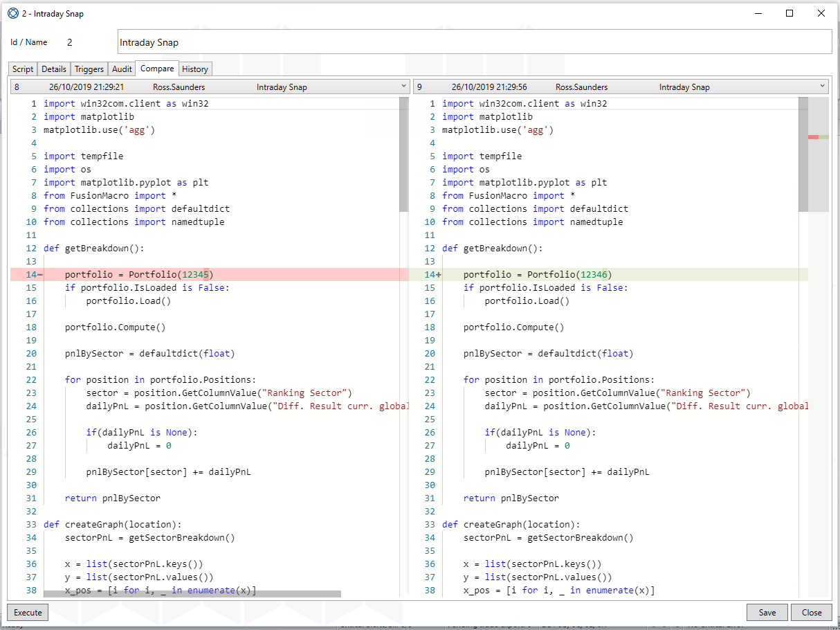
Task: Click the Intraday Snap name input field
Action: click(x=475, y=42)
